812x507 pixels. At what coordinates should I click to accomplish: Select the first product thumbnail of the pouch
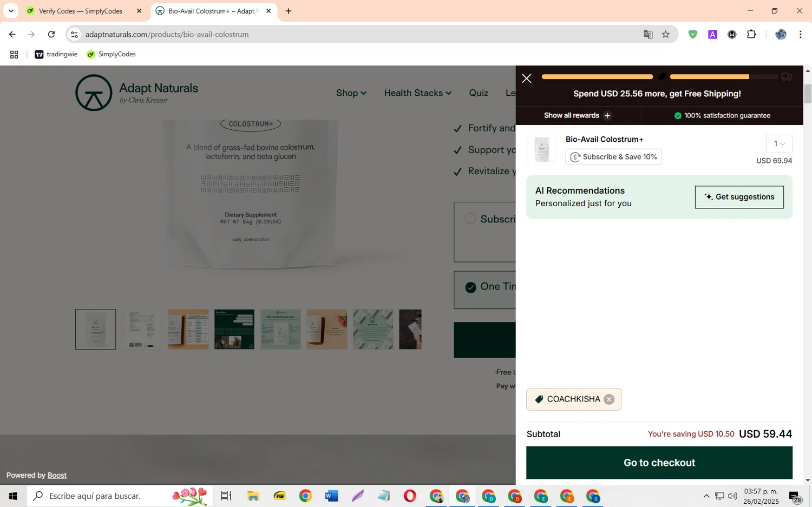(x=96, y=330)
